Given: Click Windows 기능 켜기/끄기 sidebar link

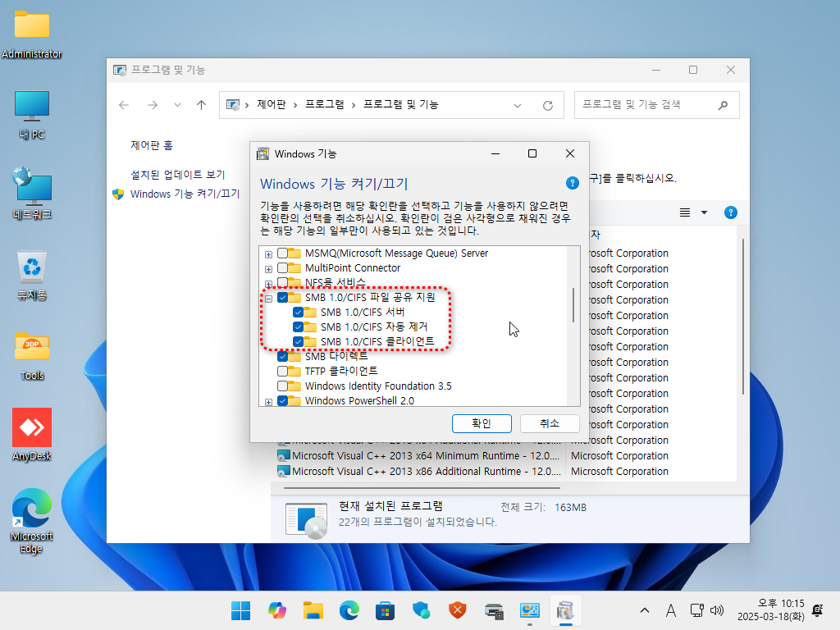Looking at the screenshot, I should click(x=185, y=194).
